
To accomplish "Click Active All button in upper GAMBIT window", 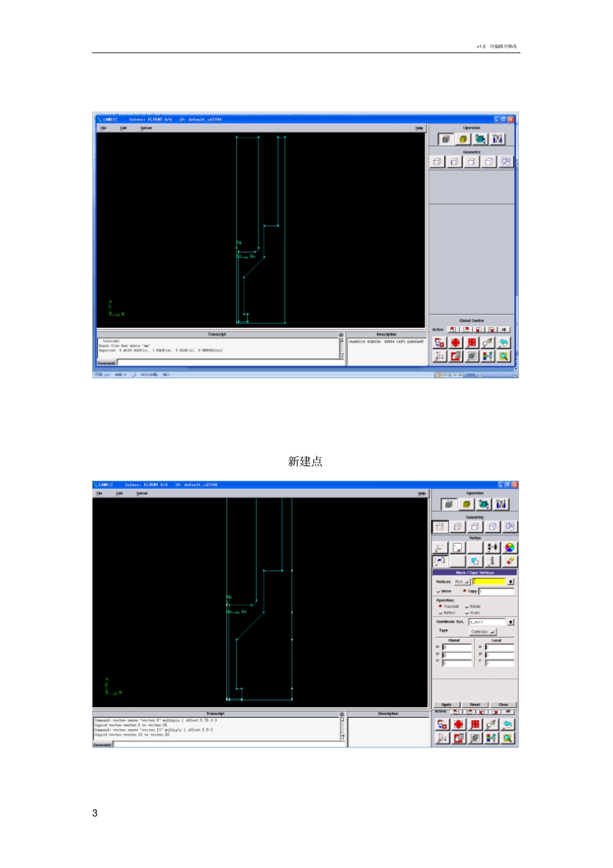I will coord(504,330).
